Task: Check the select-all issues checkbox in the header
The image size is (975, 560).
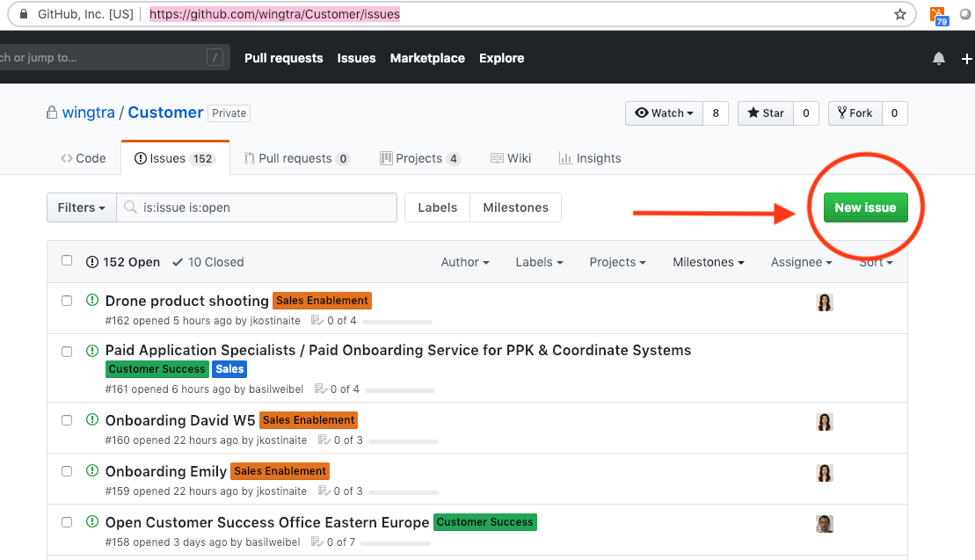Action: 67,260
